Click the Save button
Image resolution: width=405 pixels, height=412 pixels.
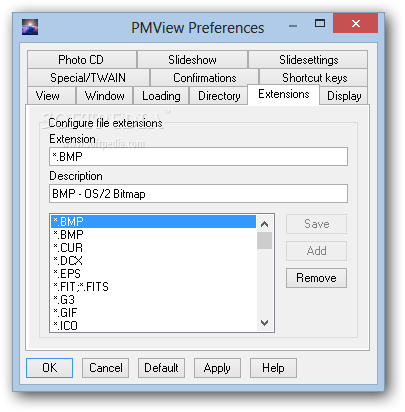pos(316,224)
